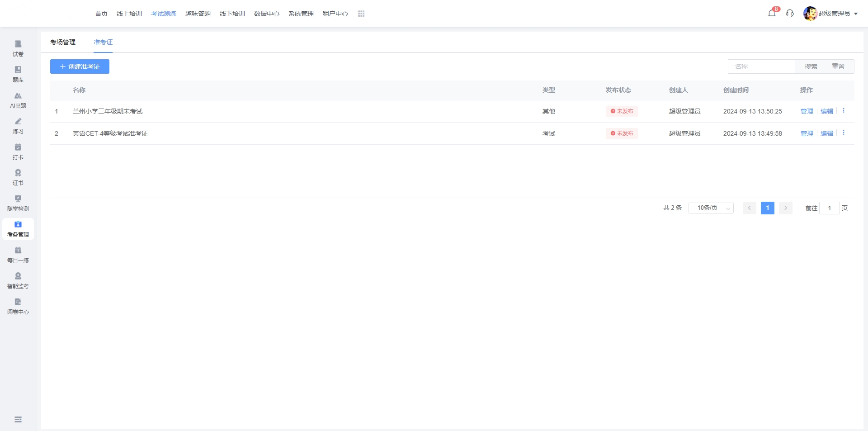Viewport: 868px width, 431px height.
Task: Switch to the 考场管理 tab
Action: [x=63, y=42]
